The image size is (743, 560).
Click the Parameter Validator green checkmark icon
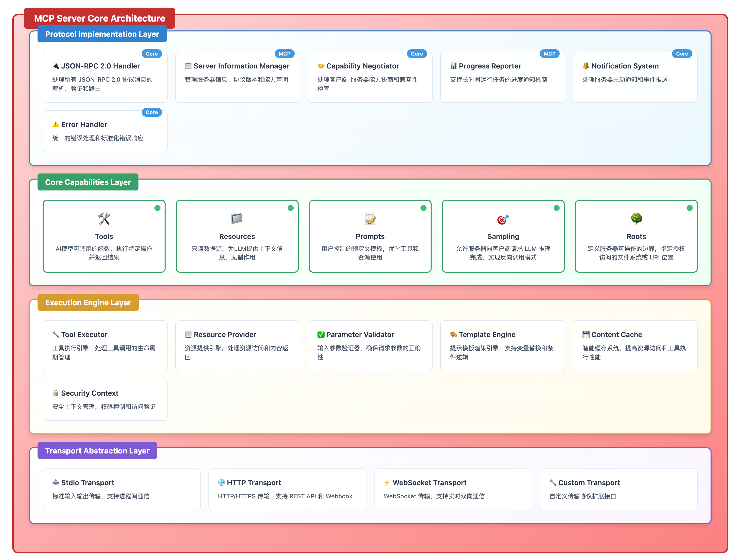click(x=321, y=334)
